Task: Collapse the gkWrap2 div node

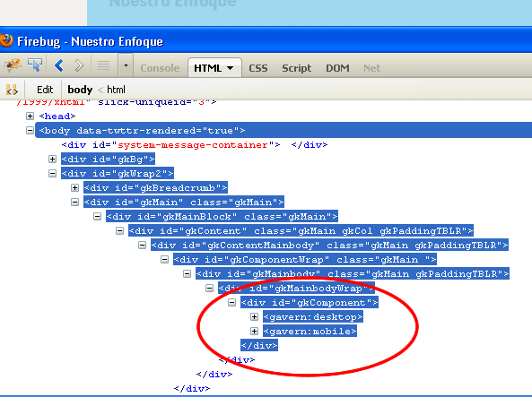Action: pos(52,173)
